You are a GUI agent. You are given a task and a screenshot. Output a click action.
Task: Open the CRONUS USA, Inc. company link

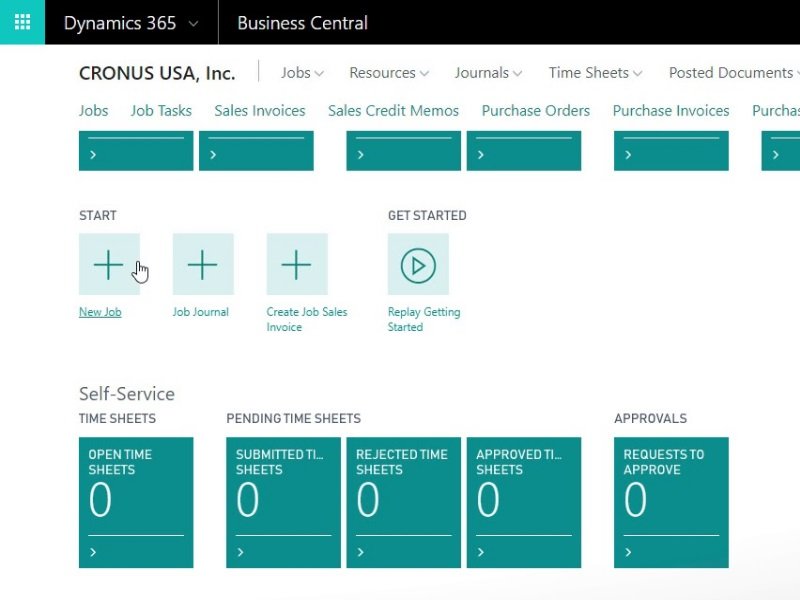pyautogui.click(x=157, y=73)
